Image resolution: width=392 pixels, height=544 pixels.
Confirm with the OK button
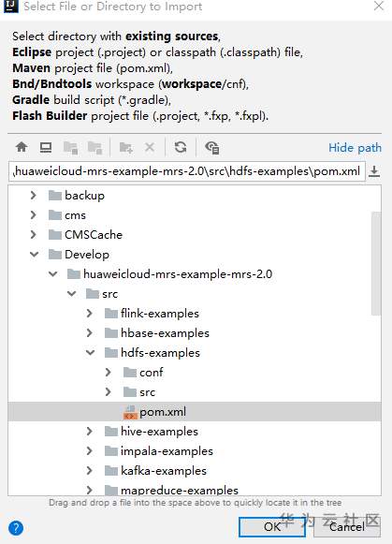272,527
